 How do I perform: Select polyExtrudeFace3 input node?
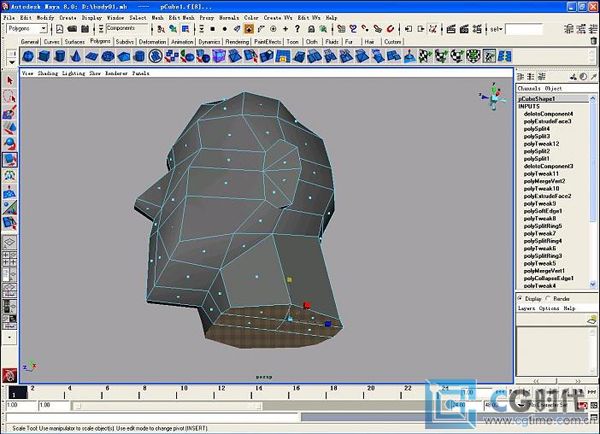pos(548,121)
